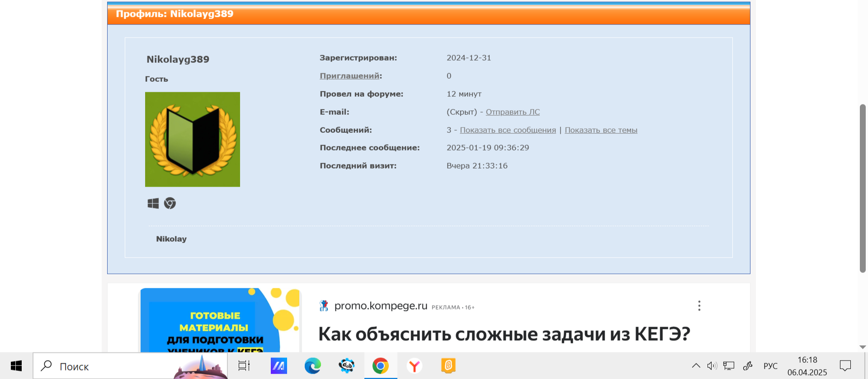Click the registration date 2024-12-31

tap(469, 58)
